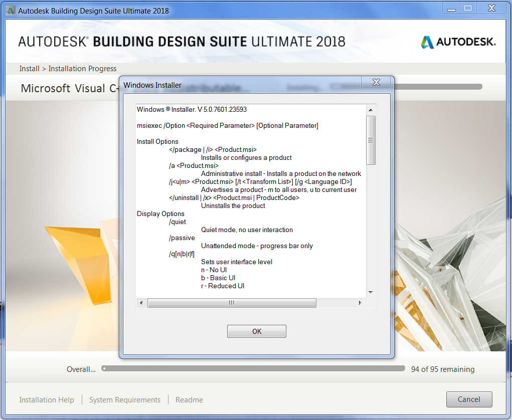Click the '/q[n|b|r|f]' option text
The image size is (512, 420).
[182, 254]
